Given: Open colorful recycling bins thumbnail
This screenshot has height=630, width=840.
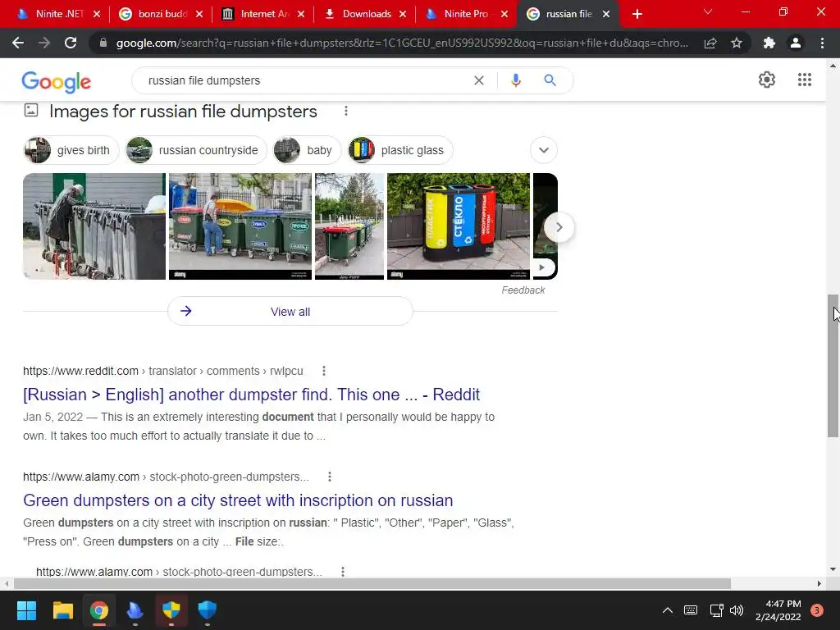Looking at the screenshot, I should tap(459, 226).
